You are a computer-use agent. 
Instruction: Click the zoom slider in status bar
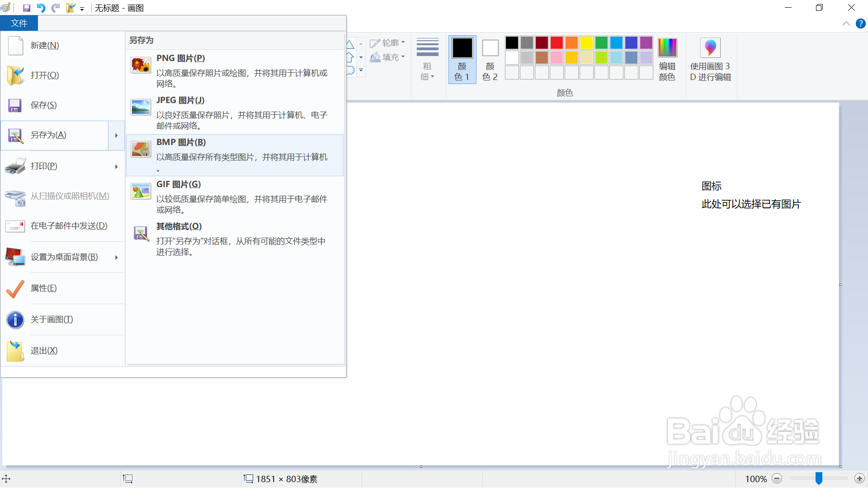[x=819, y=478]
